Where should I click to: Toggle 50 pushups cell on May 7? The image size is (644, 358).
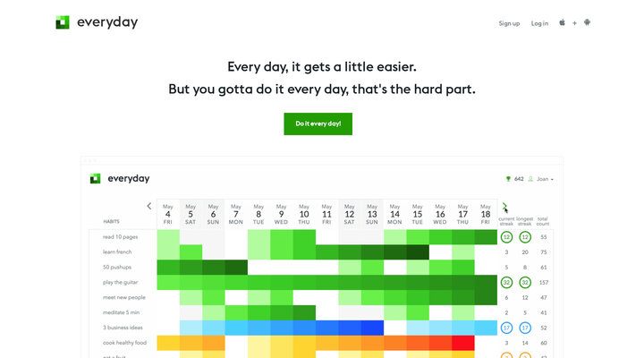coord(236,267)
